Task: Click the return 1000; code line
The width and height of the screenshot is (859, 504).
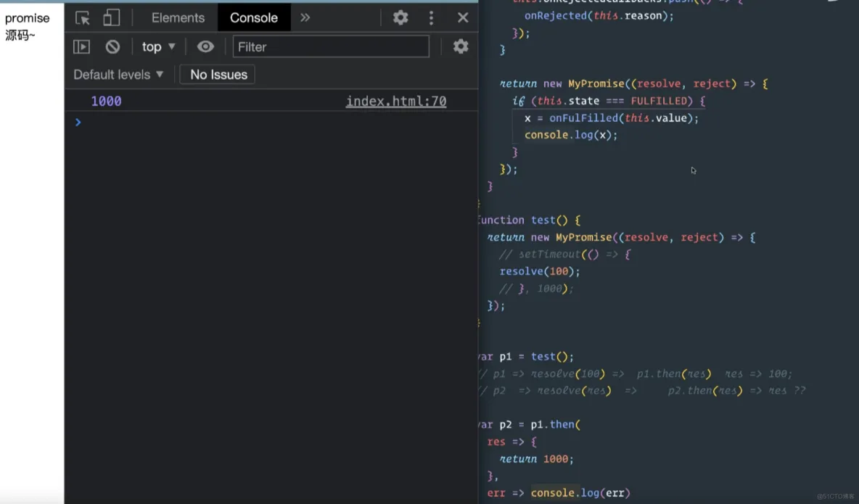Action: 536,459
